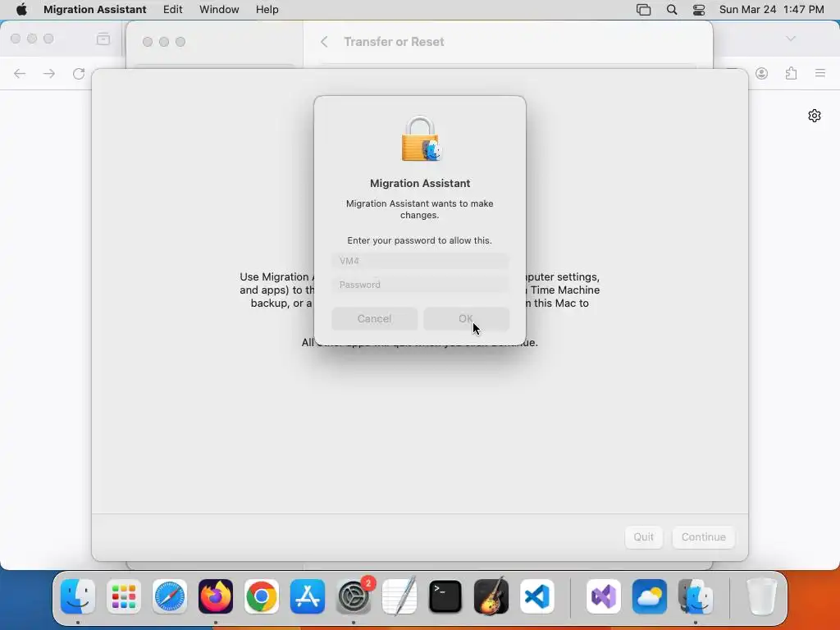This screenshot has height=630, width=840.
Task: Open the Trash from the Dock
Action: pyautogui.click(x=761, y=596)
